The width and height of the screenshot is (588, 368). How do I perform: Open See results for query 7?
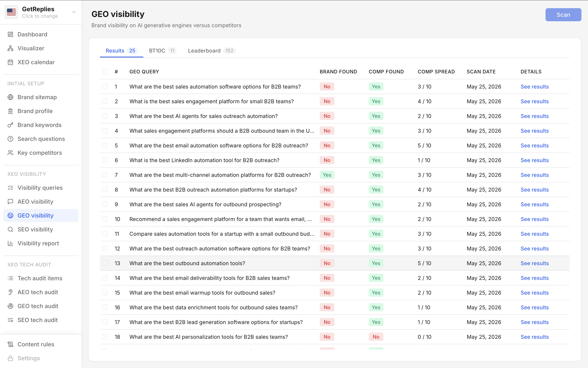click(x=535, y=175)
